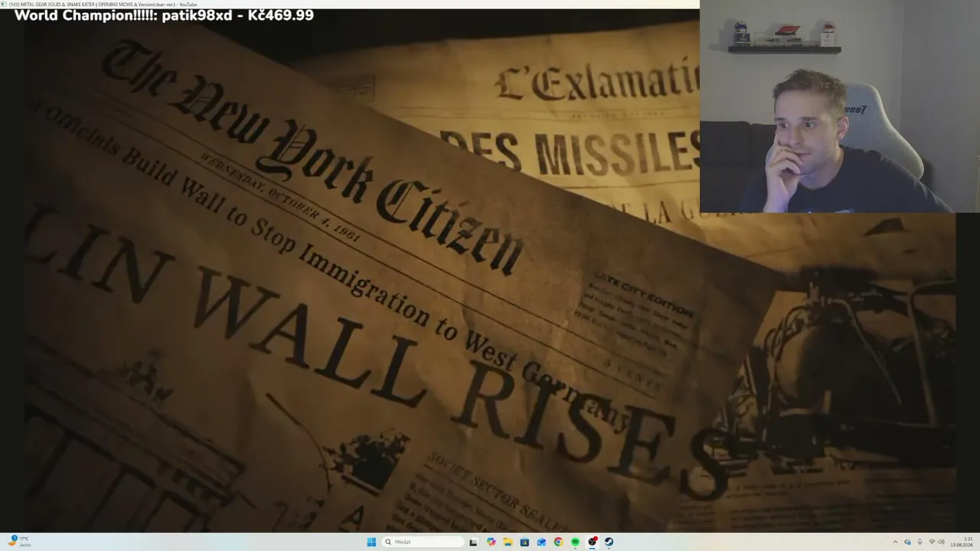Image resolution: width=980 pixels, height=551 pixels.
Task: Open network settings from the tray
Action: click(x=932, y=542)
